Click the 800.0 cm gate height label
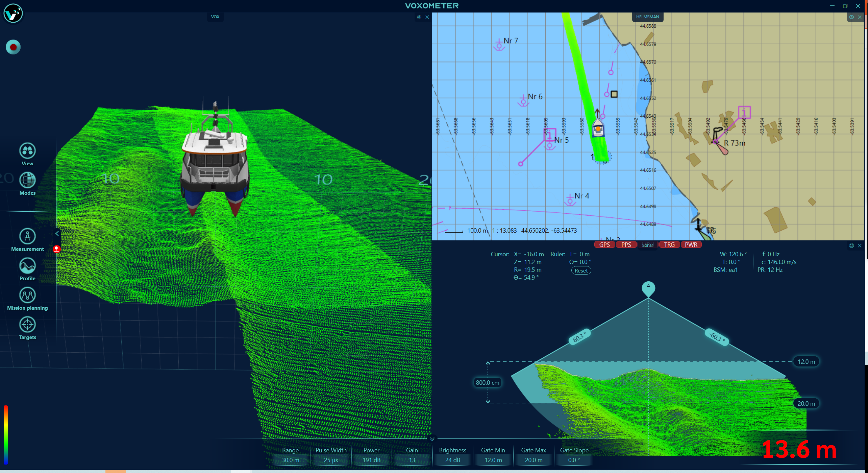 [x=488, y=383]
